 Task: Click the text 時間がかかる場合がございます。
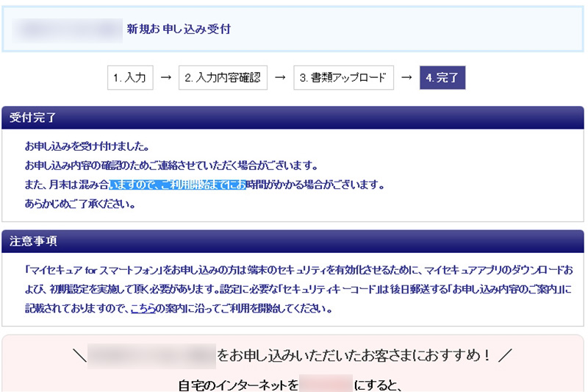click(315, 185)
